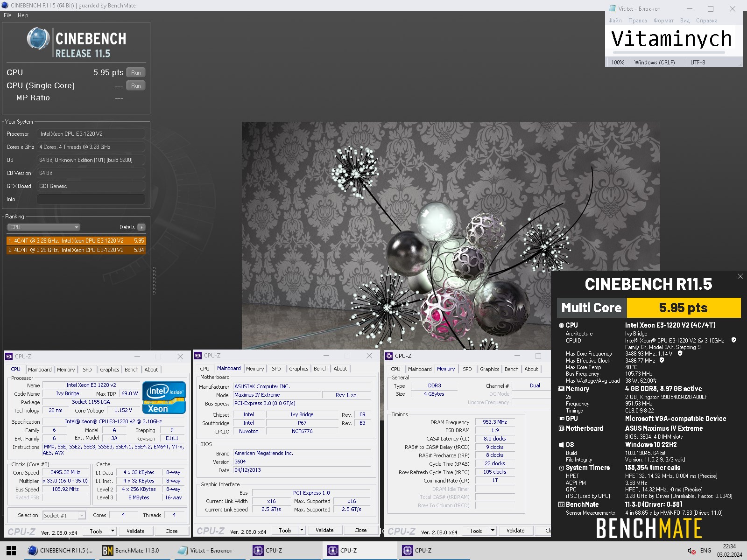This screenshot has height=560, width=747.
Task: Click the OS Windows icon in BenchMate
Action: tap(561, 445)
